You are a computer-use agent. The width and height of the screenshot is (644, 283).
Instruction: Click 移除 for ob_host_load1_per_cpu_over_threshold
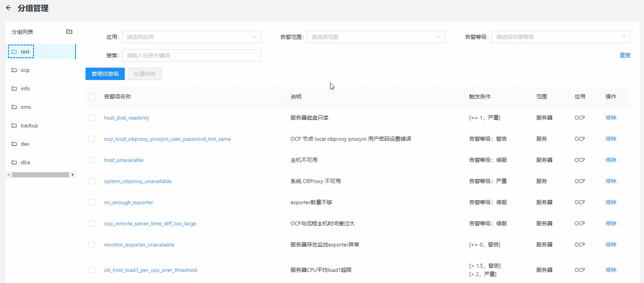[611, 270]
